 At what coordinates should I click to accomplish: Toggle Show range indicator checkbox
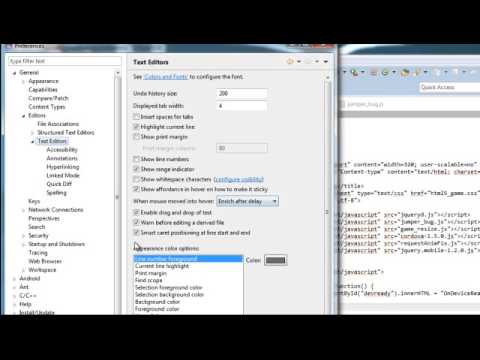tap(136, 169)
